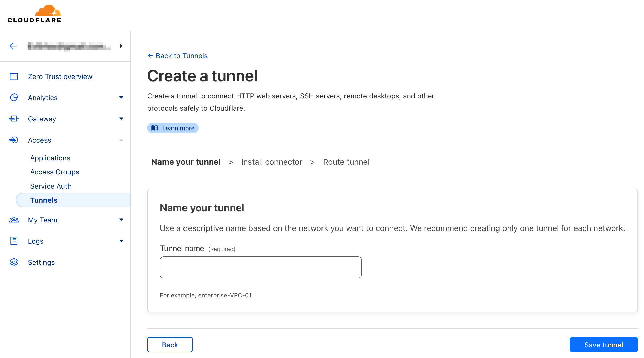Collapse the Access section arrow
Viewport: 644px width, 358px height.
[121, 140]
